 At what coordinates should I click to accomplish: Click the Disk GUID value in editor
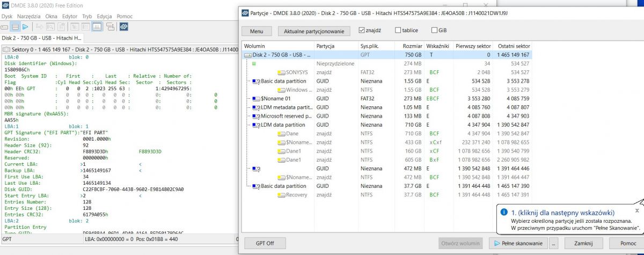coord(133,189)
